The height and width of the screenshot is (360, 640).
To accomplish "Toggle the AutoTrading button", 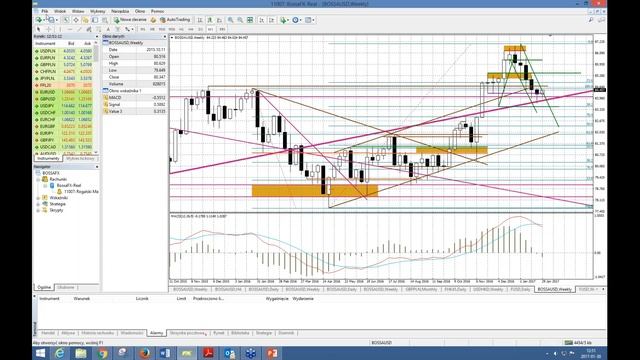I will coord(176,20).
